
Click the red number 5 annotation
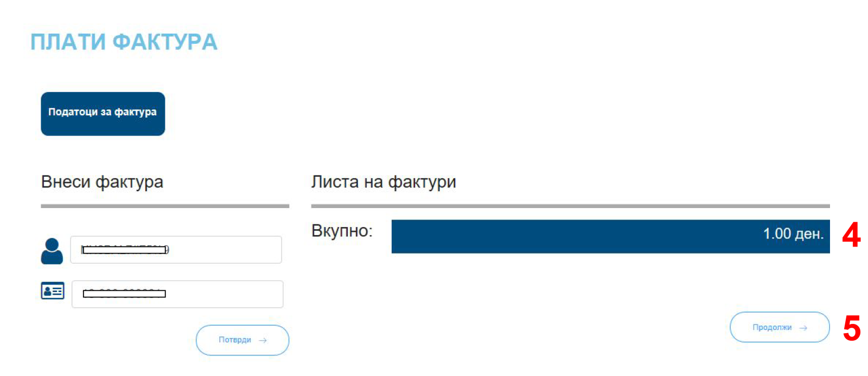click(x=852, y=329)
